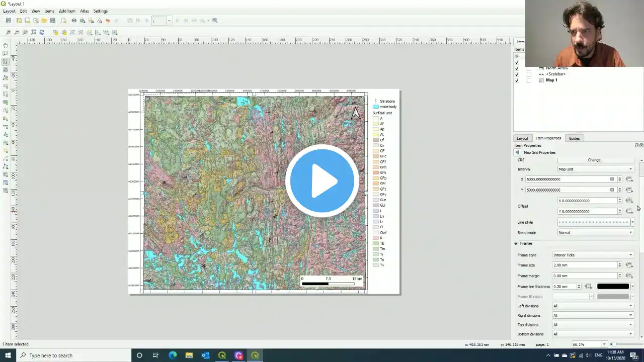The height and width of the screenshot is (362, 644).
Task: Collapse the Frame section
Action: click(x=516, y=243)
